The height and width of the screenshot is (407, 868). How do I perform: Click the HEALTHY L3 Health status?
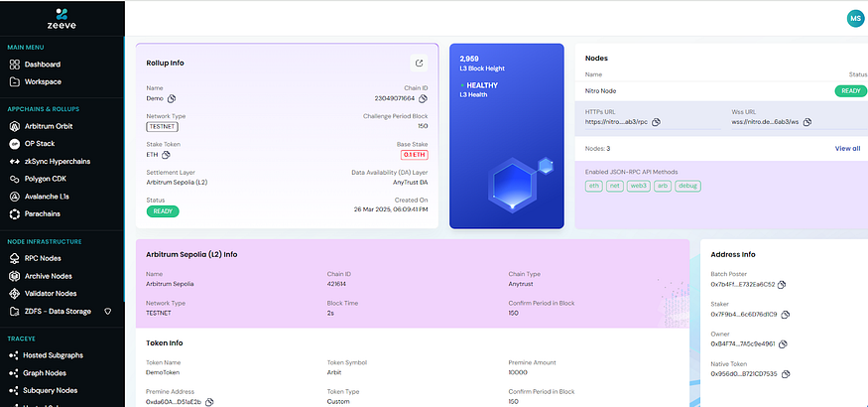tap(481, 85)
